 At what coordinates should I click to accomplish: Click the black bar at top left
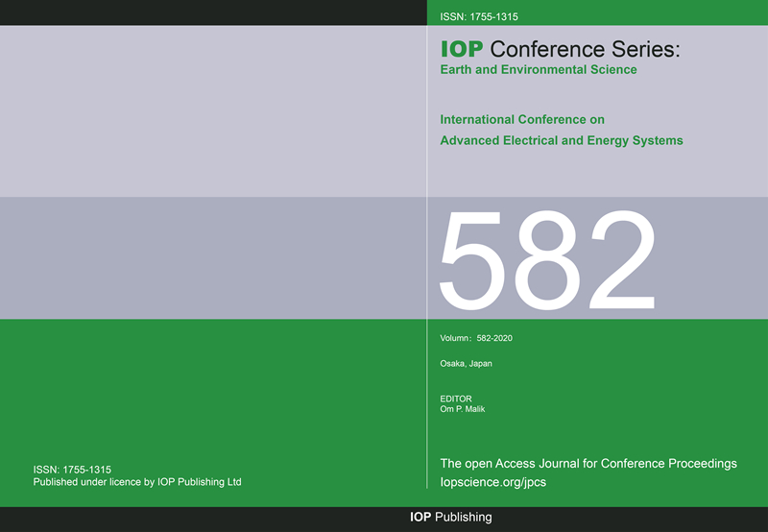[211, 12]
